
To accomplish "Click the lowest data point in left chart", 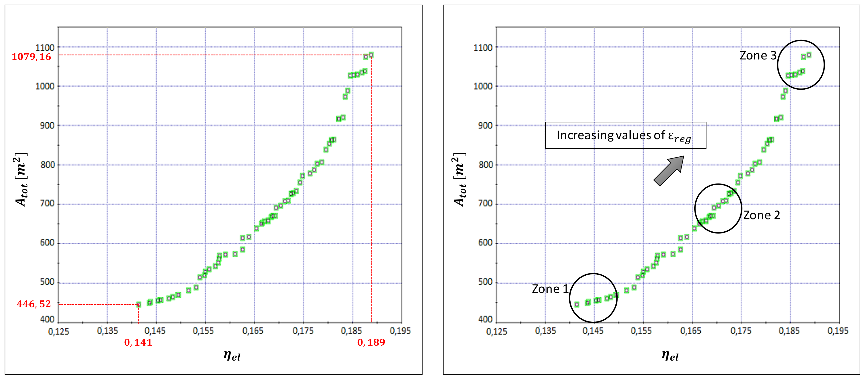I will 138,304.
